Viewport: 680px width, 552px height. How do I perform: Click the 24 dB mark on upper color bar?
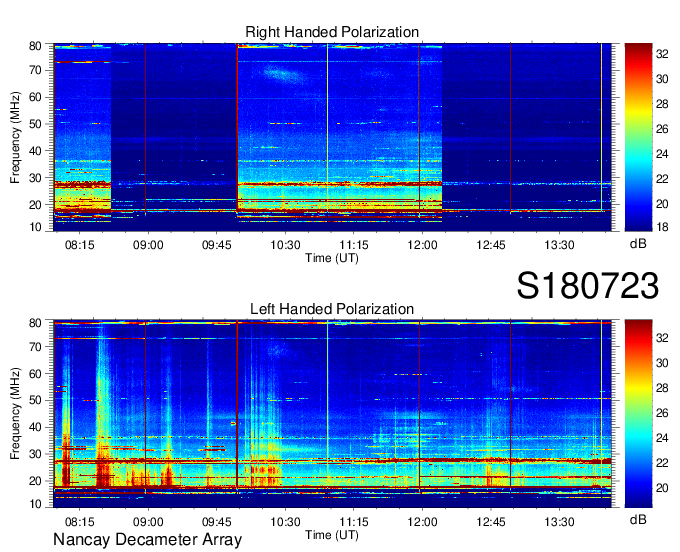tap(662, 154)
